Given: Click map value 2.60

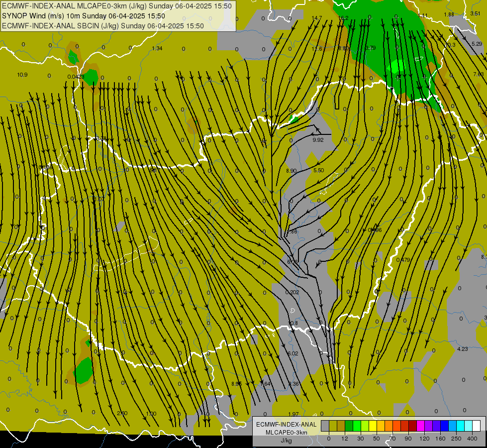Looking at the screenshot, I should point(122,413).
